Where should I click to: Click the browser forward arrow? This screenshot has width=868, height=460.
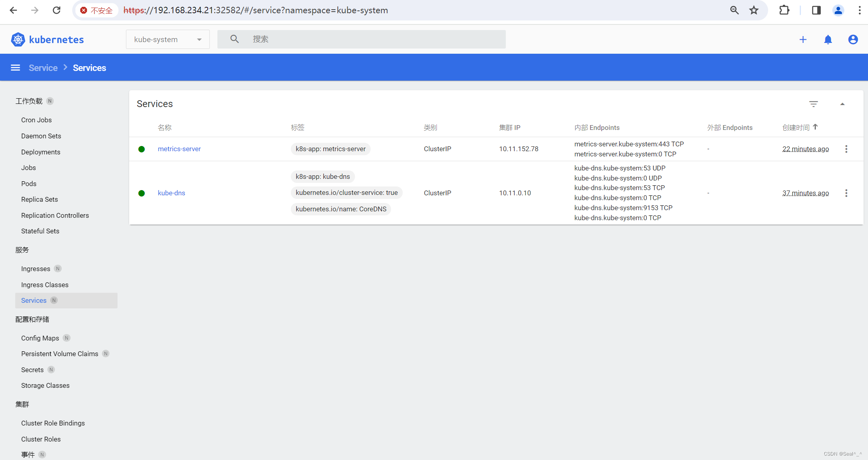pyautogui.click(x=35, y=10)
